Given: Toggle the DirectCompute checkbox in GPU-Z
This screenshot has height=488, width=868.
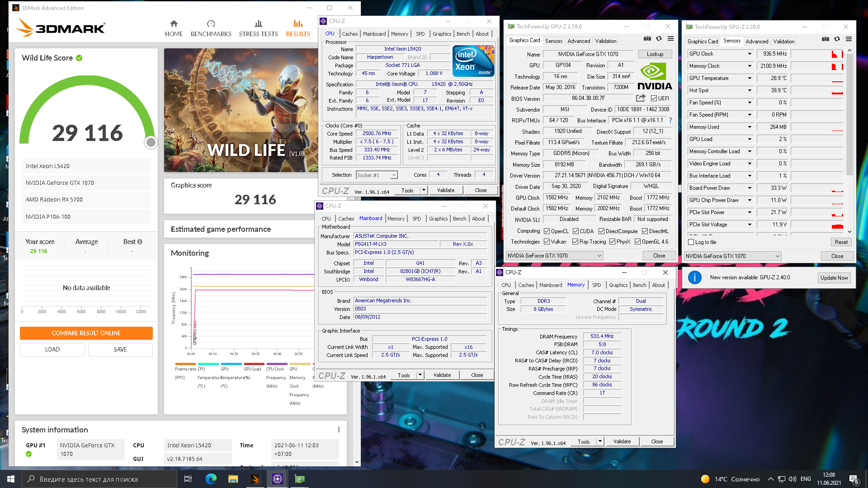Looking at the screenshot, I should pyautogui.click(x=602, y=231).
